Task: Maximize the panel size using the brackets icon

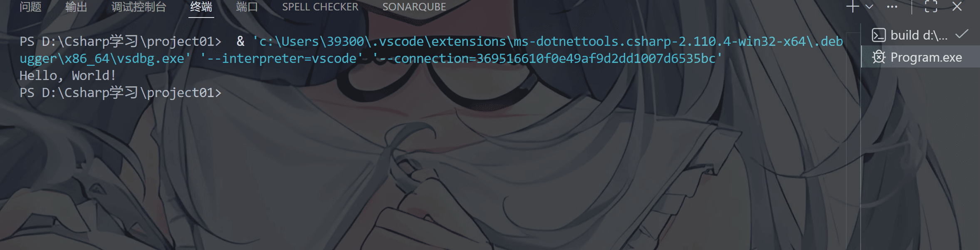Action: point(931,7)
